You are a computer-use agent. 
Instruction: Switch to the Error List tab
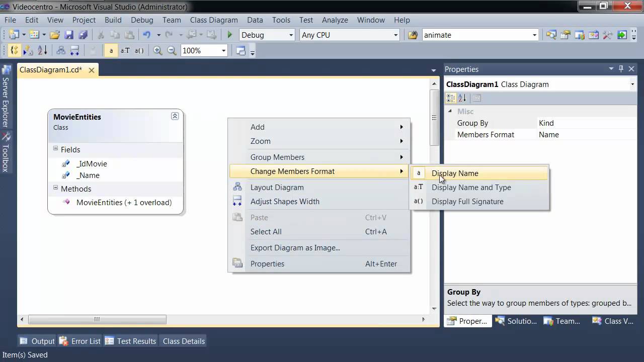[80, 341]
